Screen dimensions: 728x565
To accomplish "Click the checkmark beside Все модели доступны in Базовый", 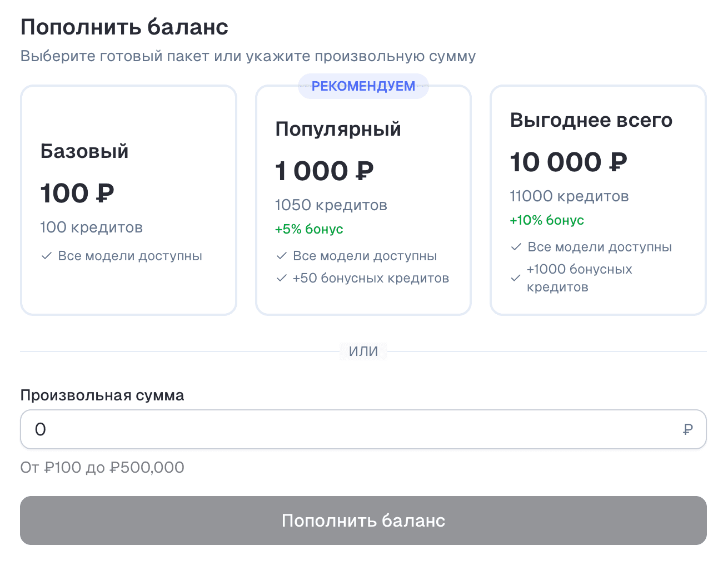I will tap(46, 256).
